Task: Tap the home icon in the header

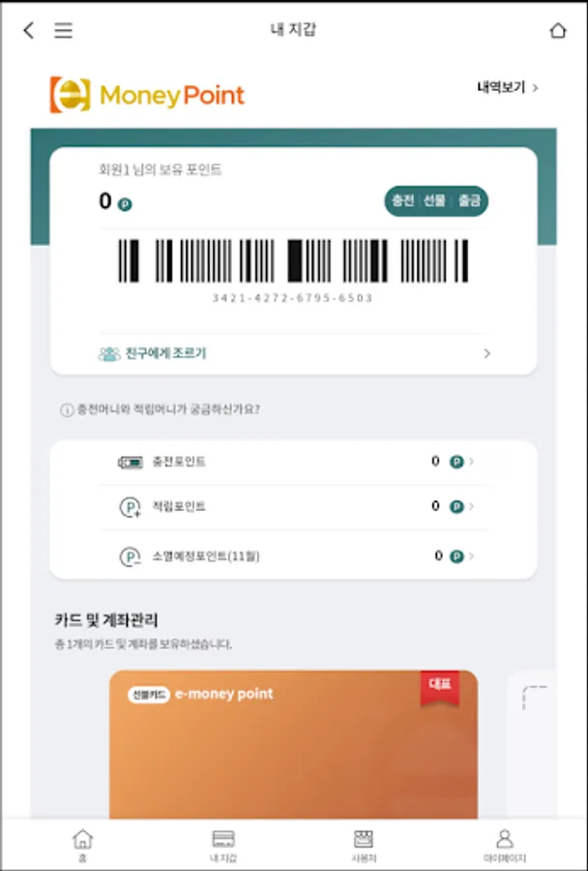Action: (558, 30)
